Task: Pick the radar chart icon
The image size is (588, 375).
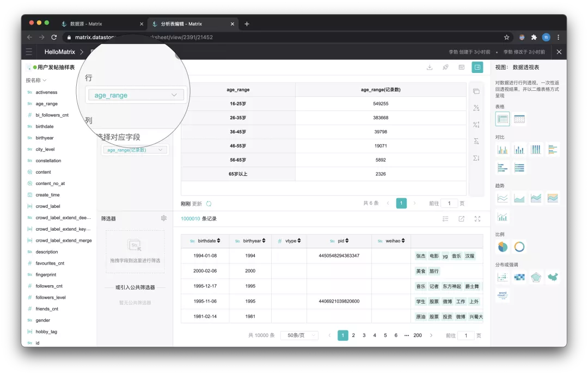Action: (536, 277)
